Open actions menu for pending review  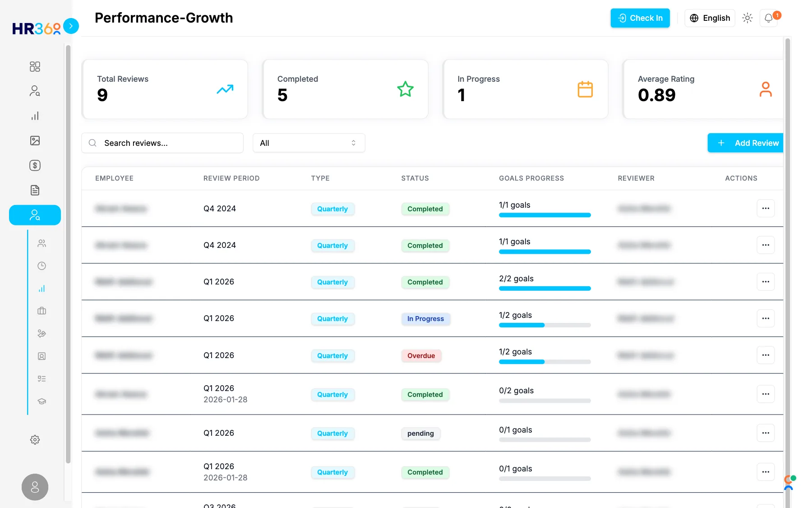[x=766, y=433]
